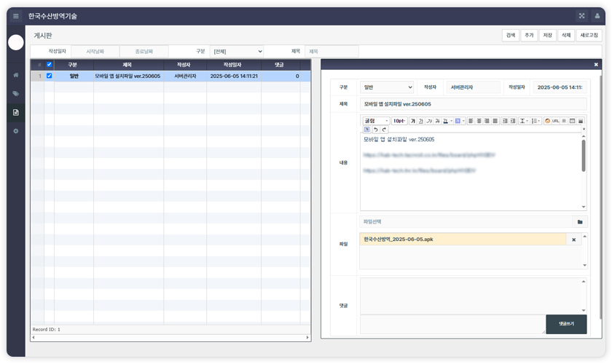612x364 pixels.
Task: Sort by the 제목 column header
Action: [x=127, y=65]
